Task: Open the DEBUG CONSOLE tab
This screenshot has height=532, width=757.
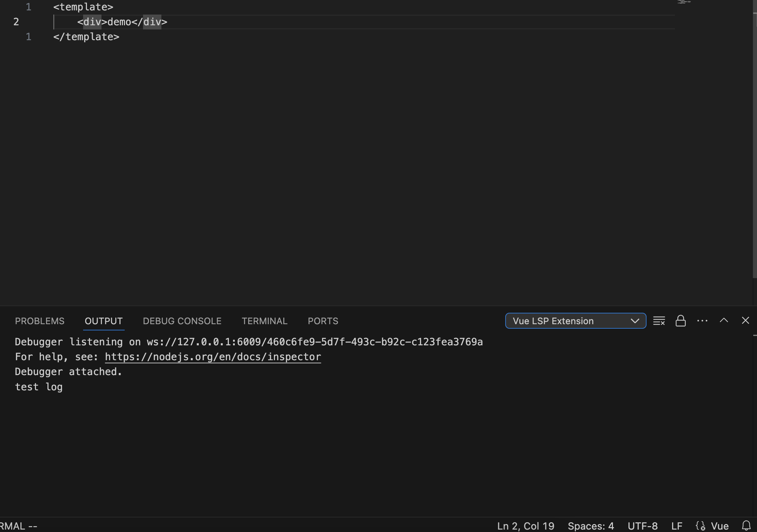Action: tap(182, 321)
